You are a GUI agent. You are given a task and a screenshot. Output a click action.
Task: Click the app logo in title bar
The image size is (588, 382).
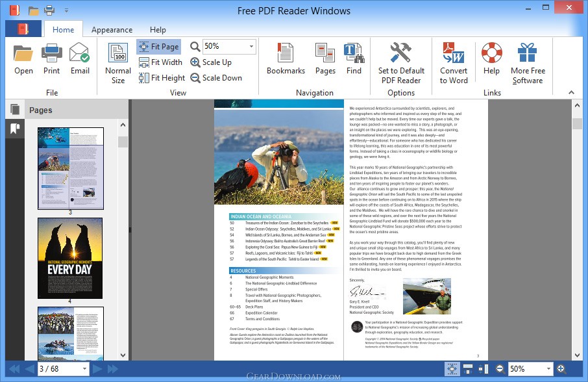pyautogui.click(x=15, y=10)
